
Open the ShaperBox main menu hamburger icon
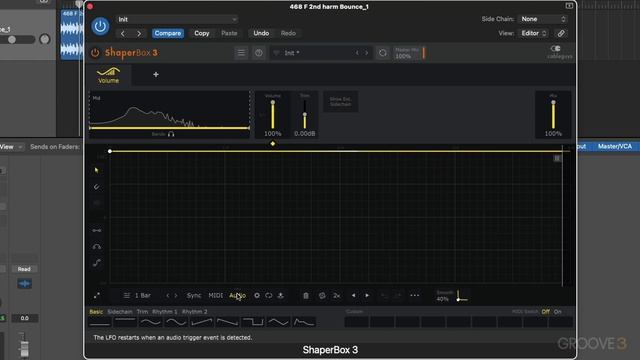pyautogui.click(x=241, y=53)
